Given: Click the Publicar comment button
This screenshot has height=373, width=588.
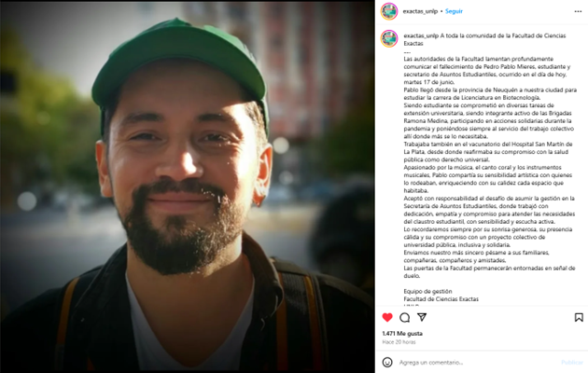Looking at the screenshot, I should (572, 362).
